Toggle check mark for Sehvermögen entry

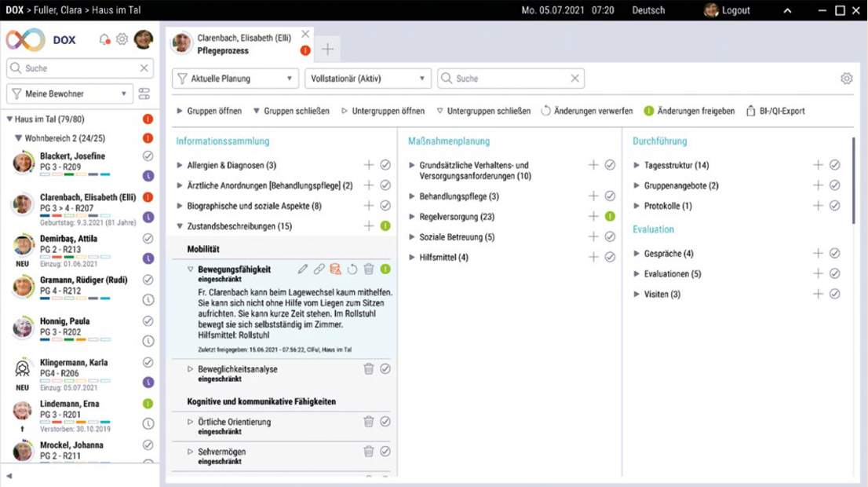(385, 452)
